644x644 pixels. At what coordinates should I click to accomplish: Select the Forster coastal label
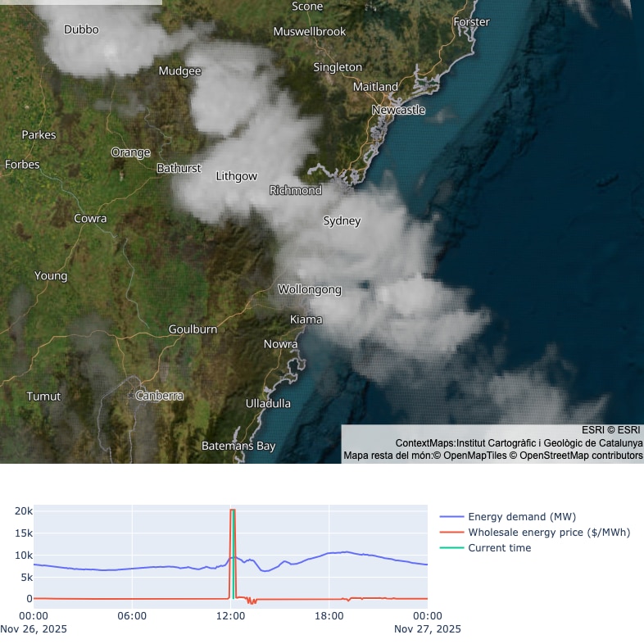tap(471, 22)
